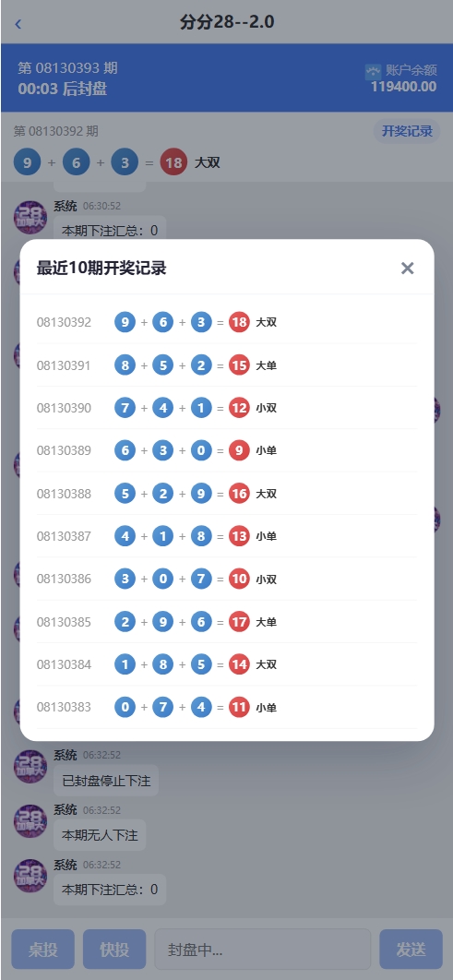The image size is (453, 980).
Task: Click the account balance icon
Action: pos(373,71)
